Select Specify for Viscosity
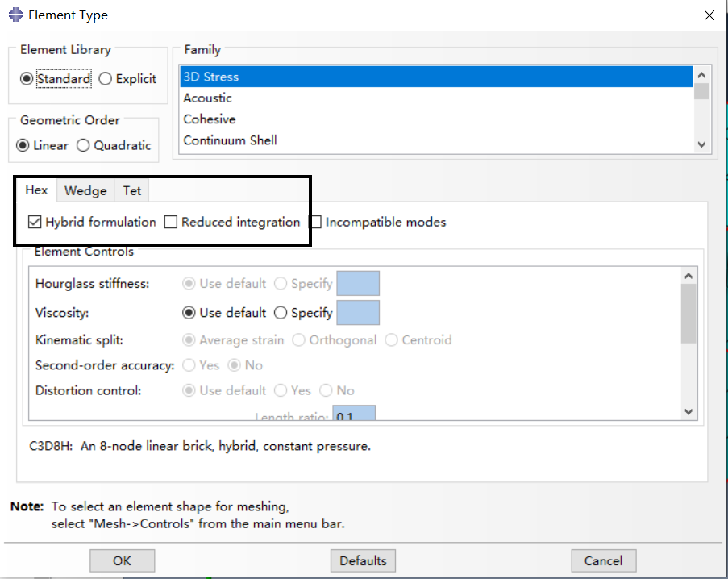The image size is (728, 579). point(281,313)
